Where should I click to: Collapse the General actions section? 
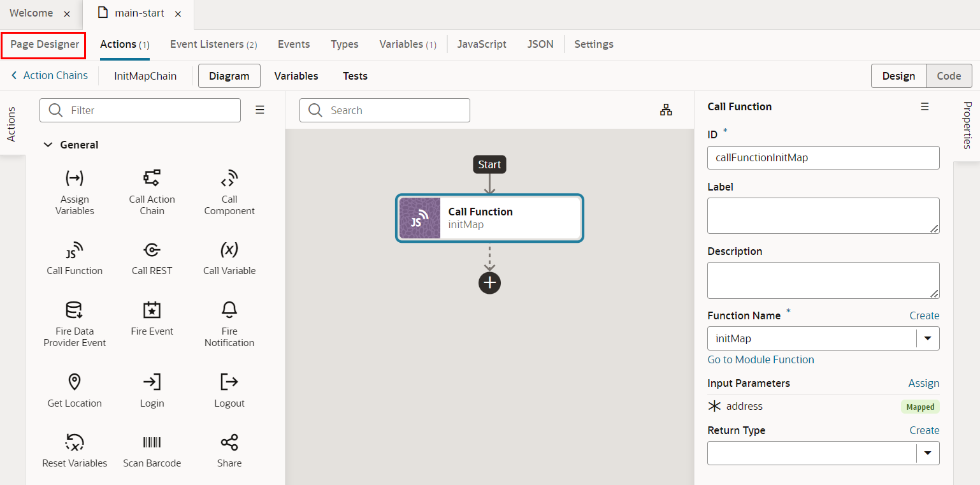tap(48, 145)
